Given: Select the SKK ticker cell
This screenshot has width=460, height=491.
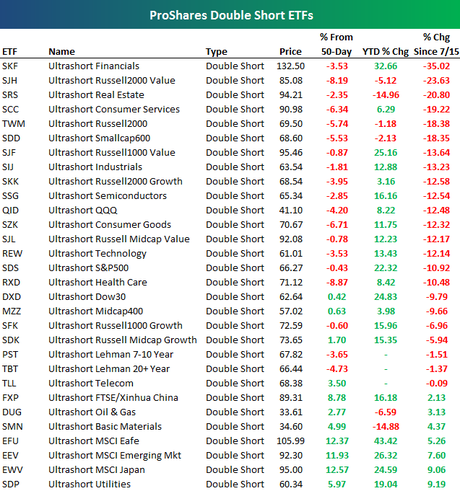Looking at the screenshot, I should tap(10, 181).
